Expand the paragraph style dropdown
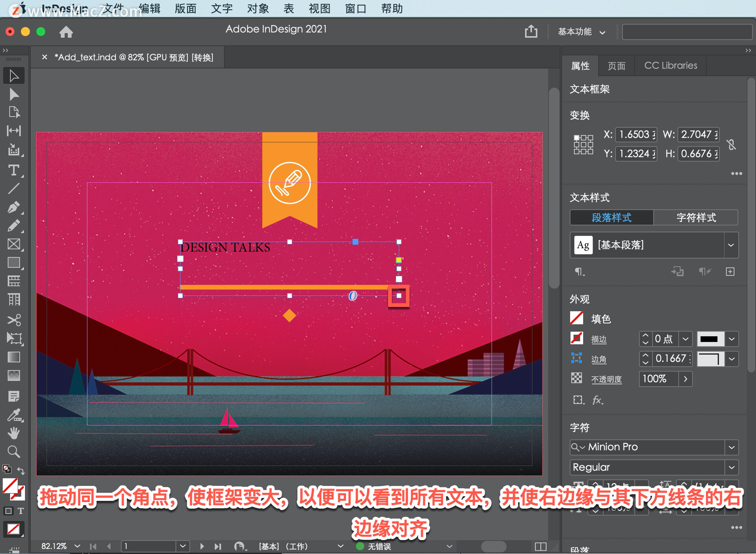 click(x=731, y=245)
